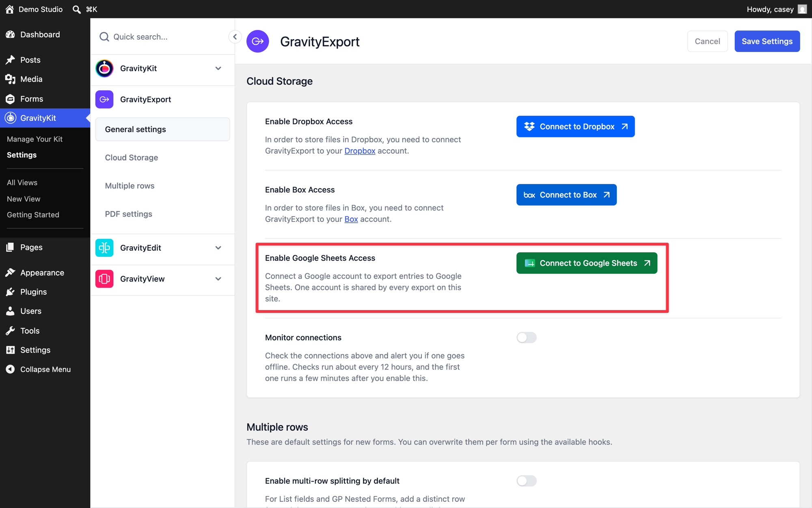Click the Cancel button
Image resolution: width=812 pixels, height=508 pixels.
pos(707,41)
